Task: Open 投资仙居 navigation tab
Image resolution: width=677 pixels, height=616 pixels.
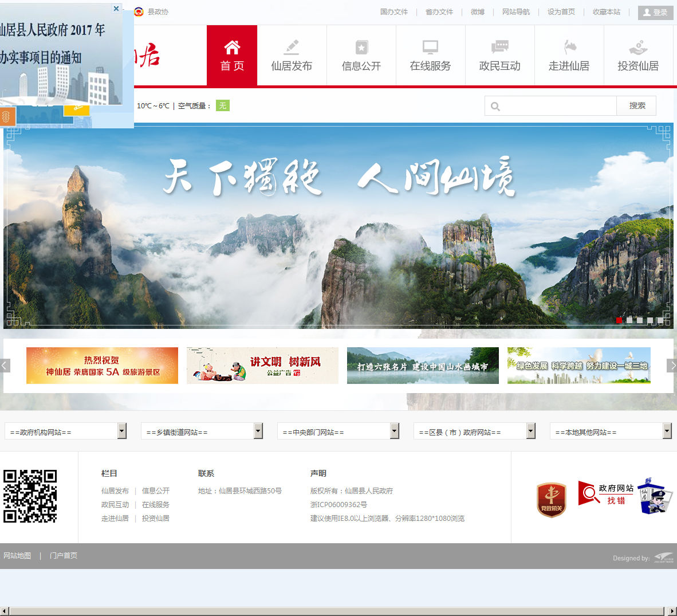Action: pos(638,55)
